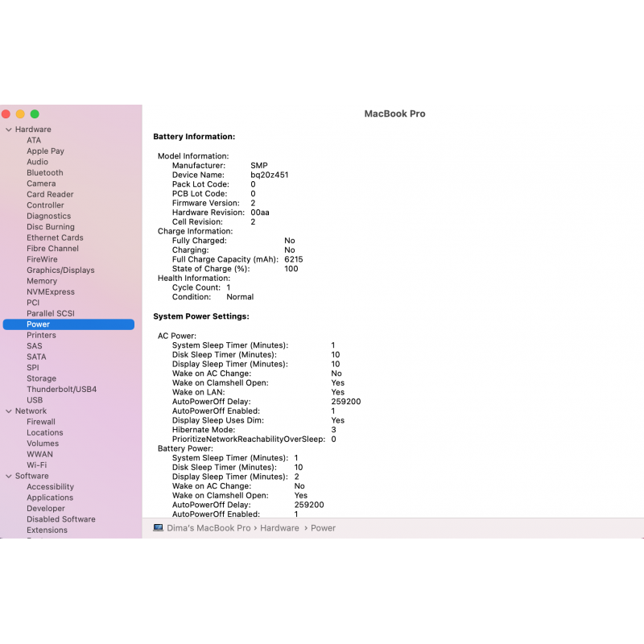Viewport: 644px width, 644px height.
Task: Open Applications under Software
Action: (x=50, y=498)
